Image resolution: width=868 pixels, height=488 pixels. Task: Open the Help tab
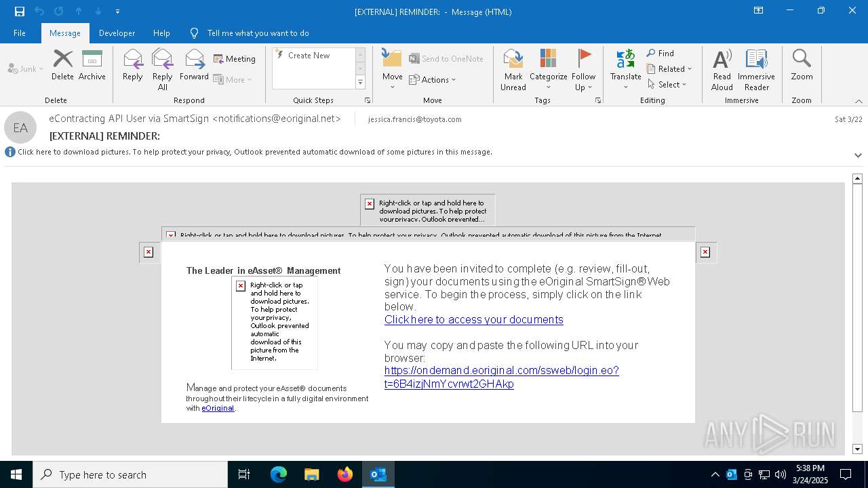tap(161, 33)
